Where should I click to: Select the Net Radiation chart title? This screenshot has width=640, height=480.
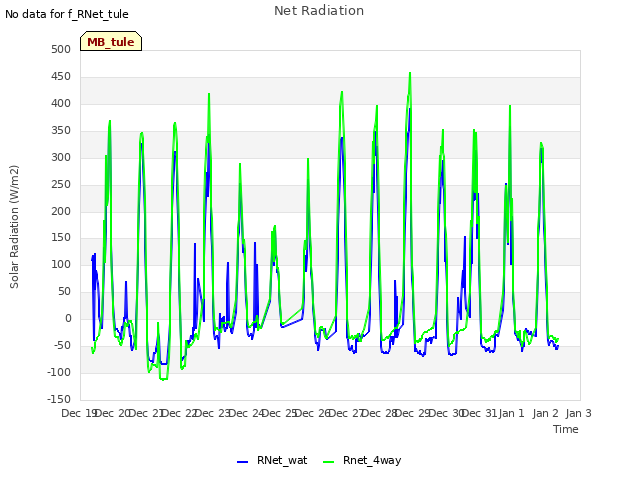319,11
